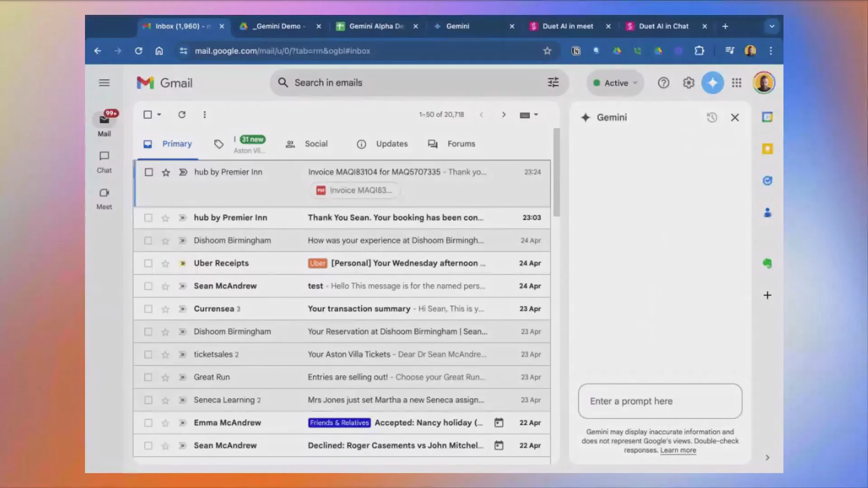Open Google Keep side panel icon
The width and height of the screenshot is (868, 488).
click(767, 149)
